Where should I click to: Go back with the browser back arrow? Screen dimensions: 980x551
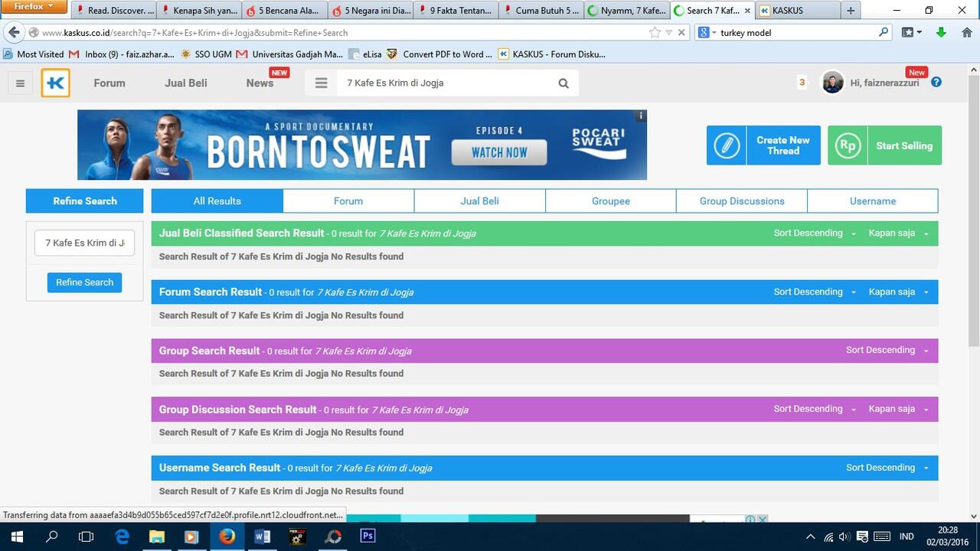pyautogui.click(x=13, y=32)
